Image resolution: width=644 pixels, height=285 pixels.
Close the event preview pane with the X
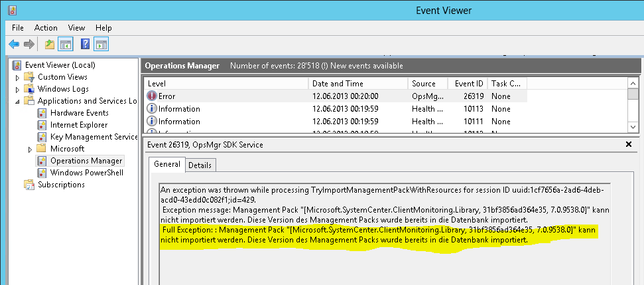point(628,144)
